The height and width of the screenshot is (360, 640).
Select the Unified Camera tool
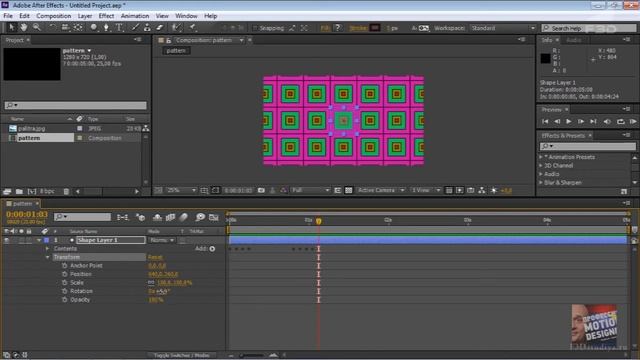click(65, 27)
